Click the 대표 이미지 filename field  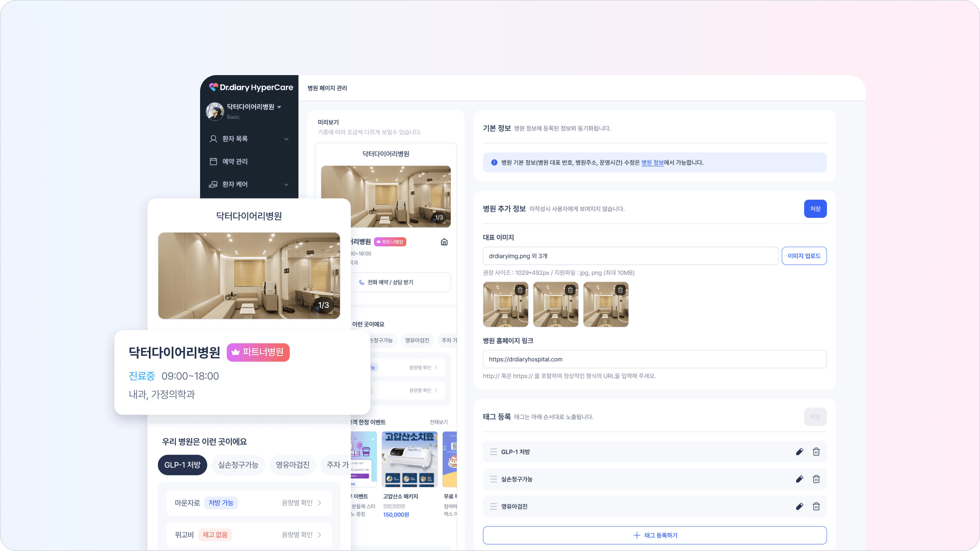click(x=630, y=256)
